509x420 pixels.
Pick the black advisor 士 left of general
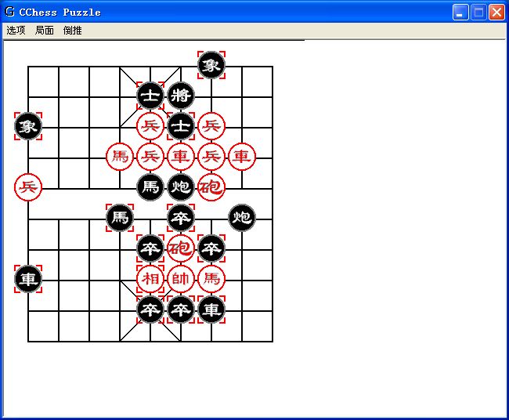pyautogui.click(x=150, y=96)
